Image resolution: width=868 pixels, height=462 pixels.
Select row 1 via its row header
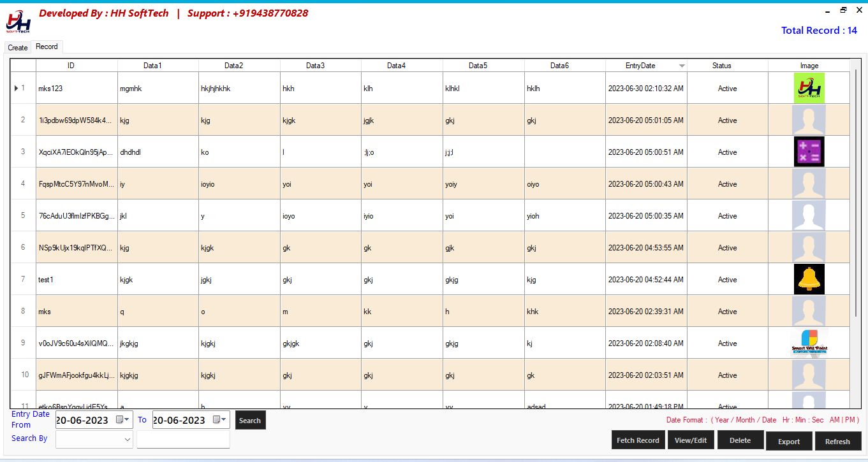pyautogui.click(x=23, y=88)
